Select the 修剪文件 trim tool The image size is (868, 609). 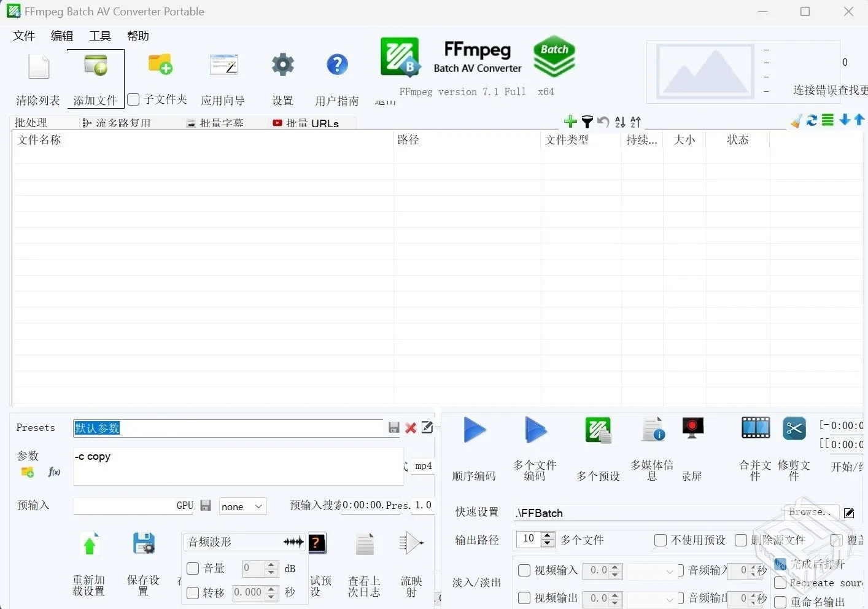click(x=793, y=429)
